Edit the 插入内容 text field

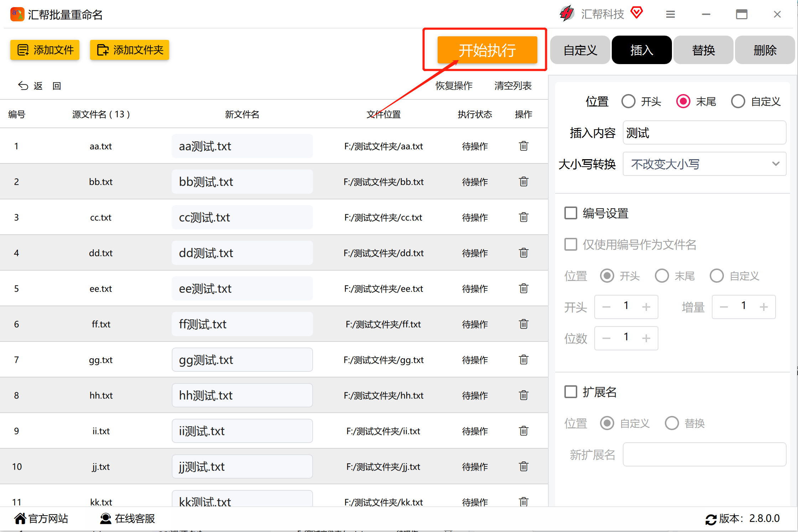704,133
